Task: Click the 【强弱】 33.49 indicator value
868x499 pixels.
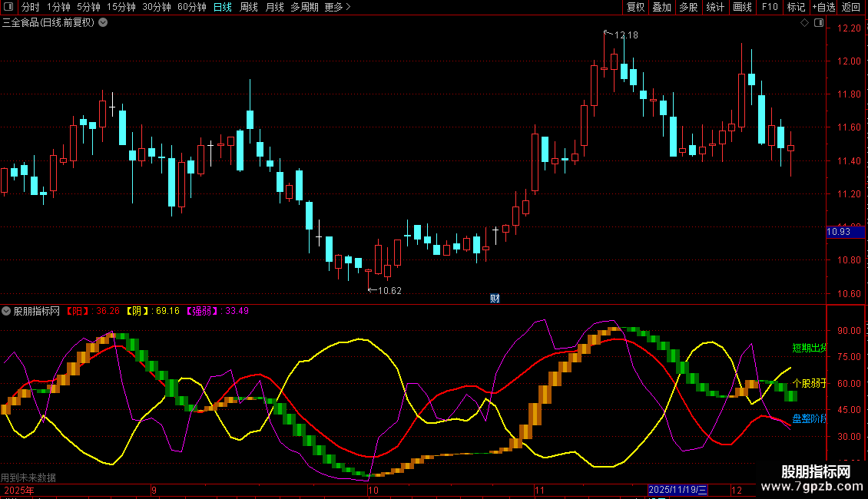Action: point(217,311)
